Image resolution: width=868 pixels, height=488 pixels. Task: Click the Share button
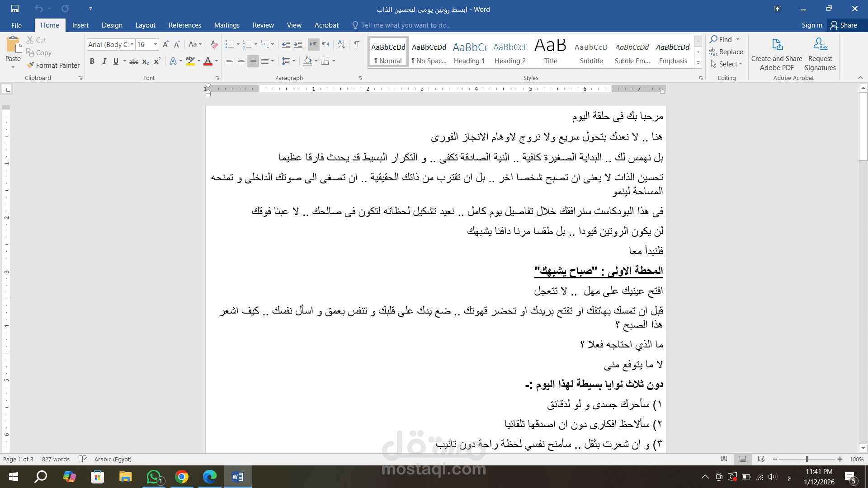click(844, 25)
